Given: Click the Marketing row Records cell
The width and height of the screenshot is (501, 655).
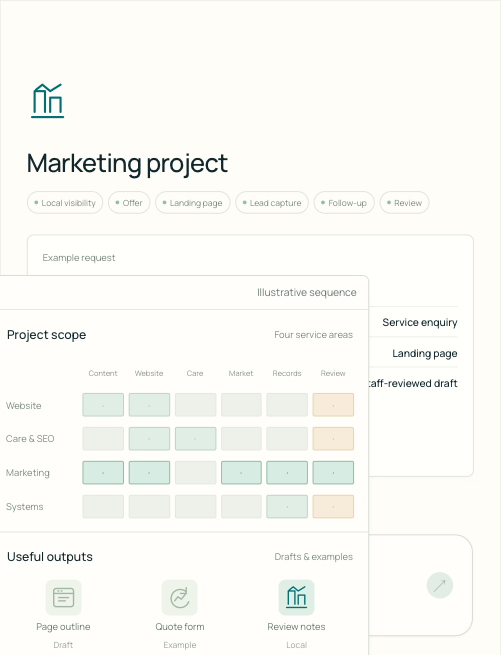Looking at the screenshot, I should [287, 472].
